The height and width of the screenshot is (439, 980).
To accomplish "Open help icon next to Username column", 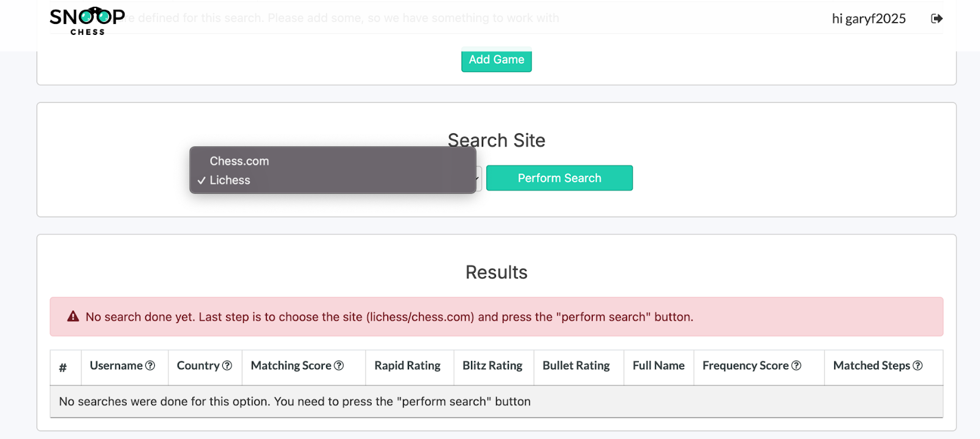I will click(150, 365).
